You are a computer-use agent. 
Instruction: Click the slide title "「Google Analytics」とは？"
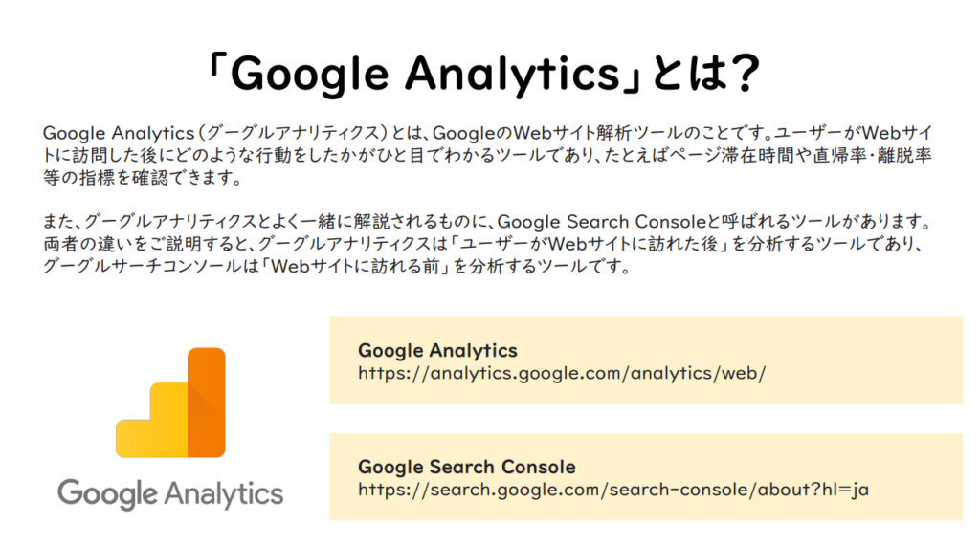488,75
